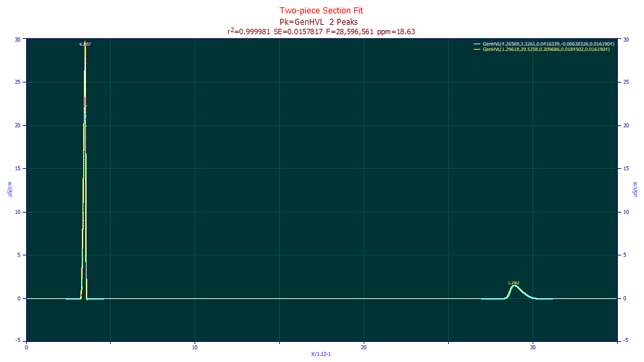The image size is (644, 362).
Task: Click the 1.2962 peak label
Action: point(513,283)
